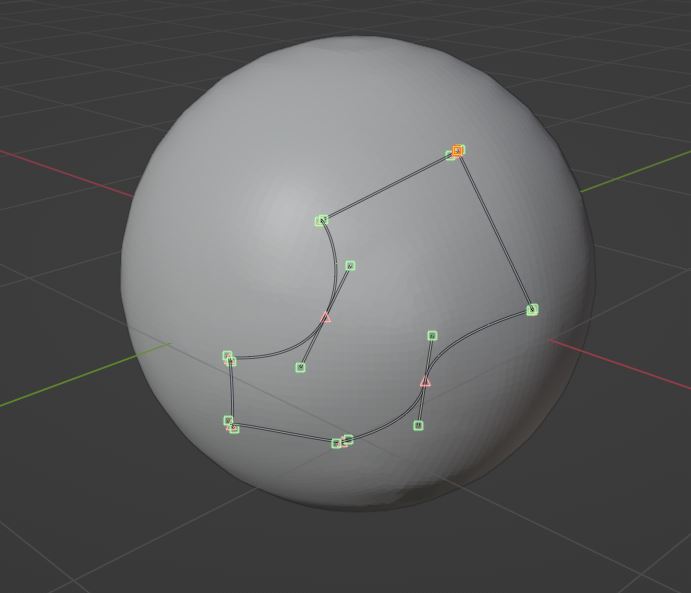
Task: Click the control point at the curve's far right end
Action: [x=532, y=310]
